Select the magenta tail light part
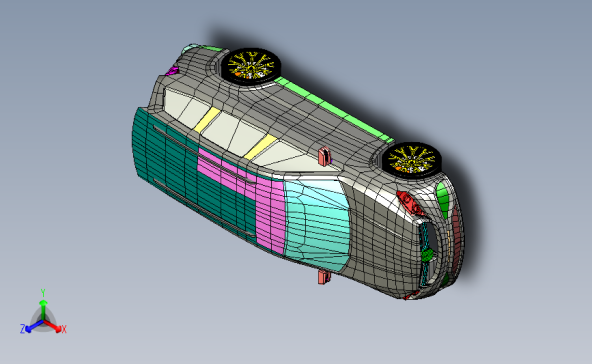 (x=173, y=71)
